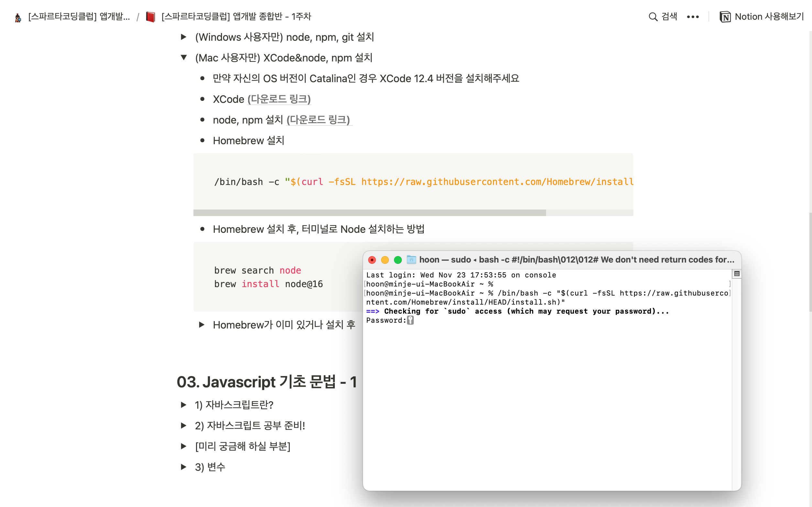Screen dimensions: 812x507
Task: Click 'Homebrew 설치 후, 터미널로 Node' bullet text
Action: pyautogui.click(x=319, y=229)
